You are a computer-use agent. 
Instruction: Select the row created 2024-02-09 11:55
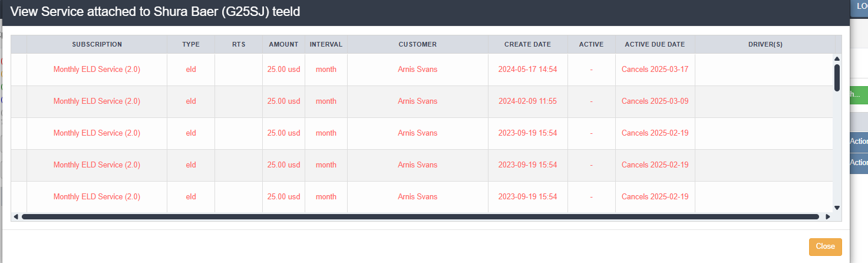coord(527,101)
